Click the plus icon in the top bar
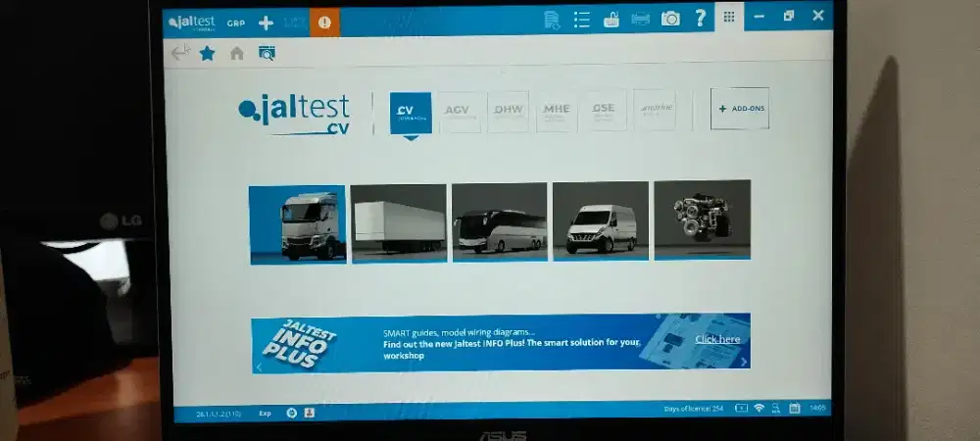The image size is (980, 441). [x=267, y=24]
